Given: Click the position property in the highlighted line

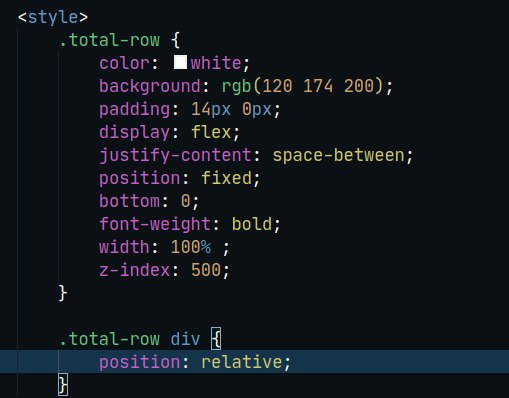Looking at the screenshot, I should [140, 362].
